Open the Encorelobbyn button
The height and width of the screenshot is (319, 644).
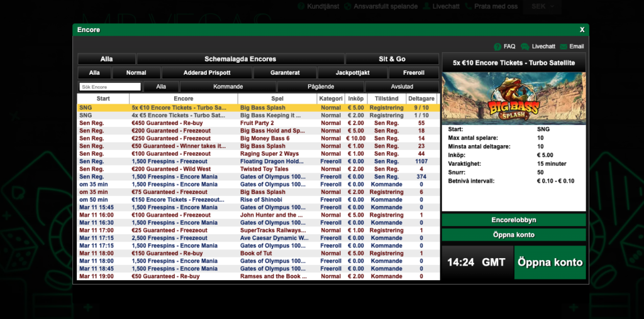coord(514,220)
